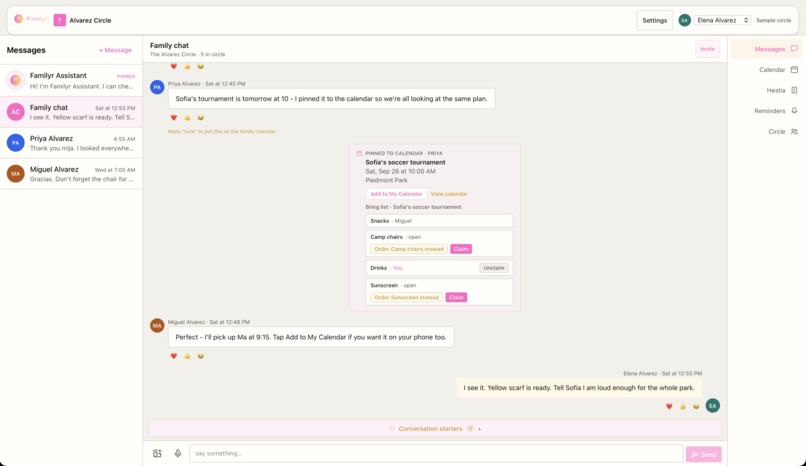Click the pinned calendar icon on event card
This screenshot has height=466, width=806.
[359, 153]
